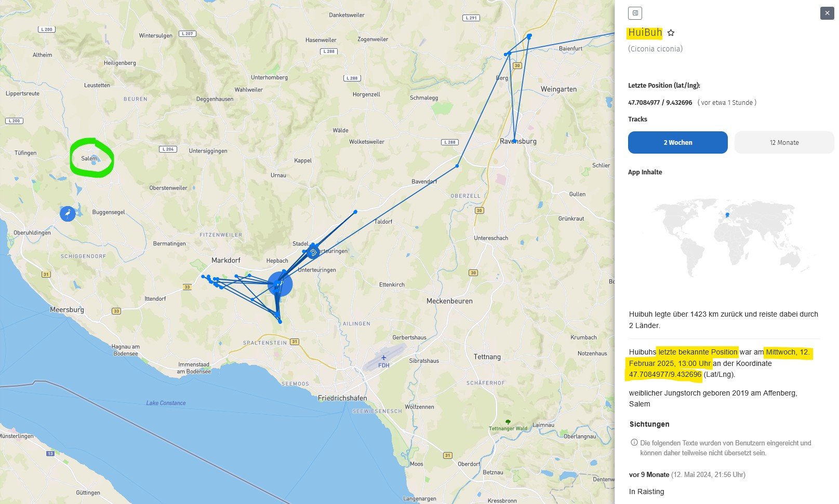Click the Tettnanger Wald tree icon
Image resolution: width=839 pixels, height=504 pixels.
coord(508,422)
